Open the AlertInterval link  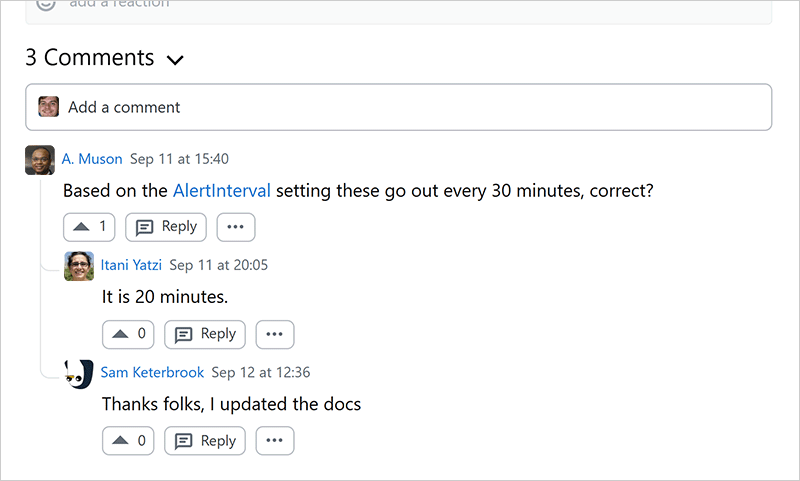pyautogui.click(x=221, y=190)
